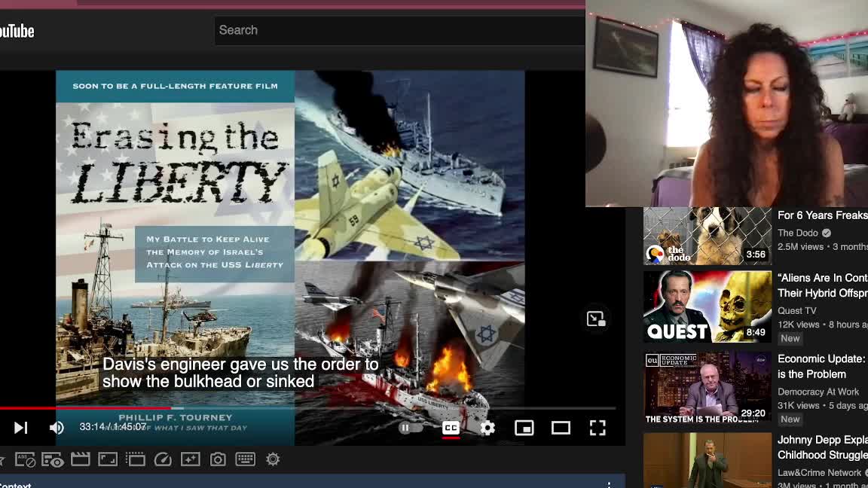Image resolution: width=868 pixels, height=488 pixels.
Task: Visit The Dodo channel
Action: tap(798, 233)
